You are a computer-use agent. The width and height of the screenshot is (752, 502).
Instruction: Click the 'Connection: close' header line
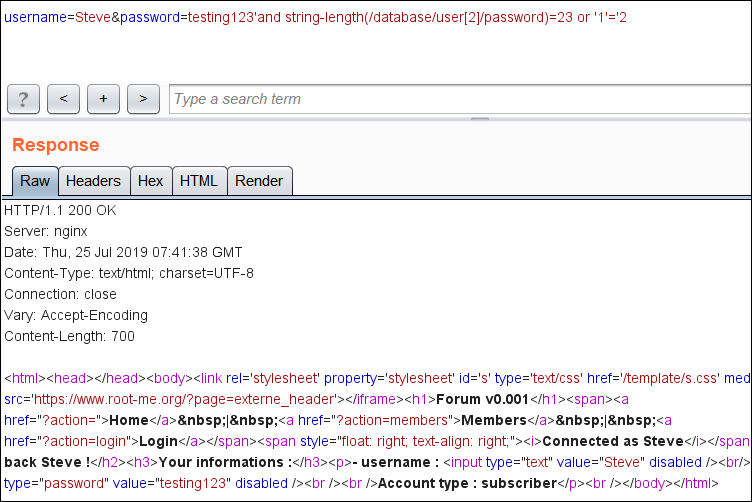60,294
